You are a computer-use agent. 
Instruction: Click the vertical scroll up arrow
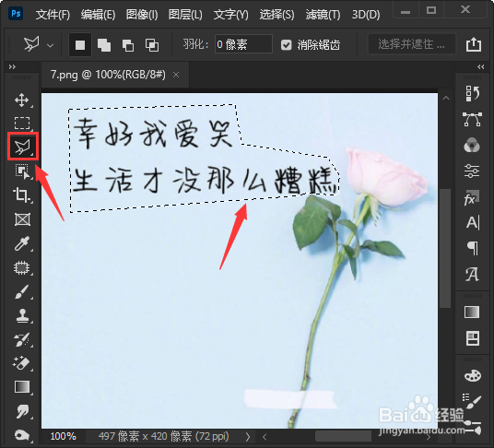point(446,98)
